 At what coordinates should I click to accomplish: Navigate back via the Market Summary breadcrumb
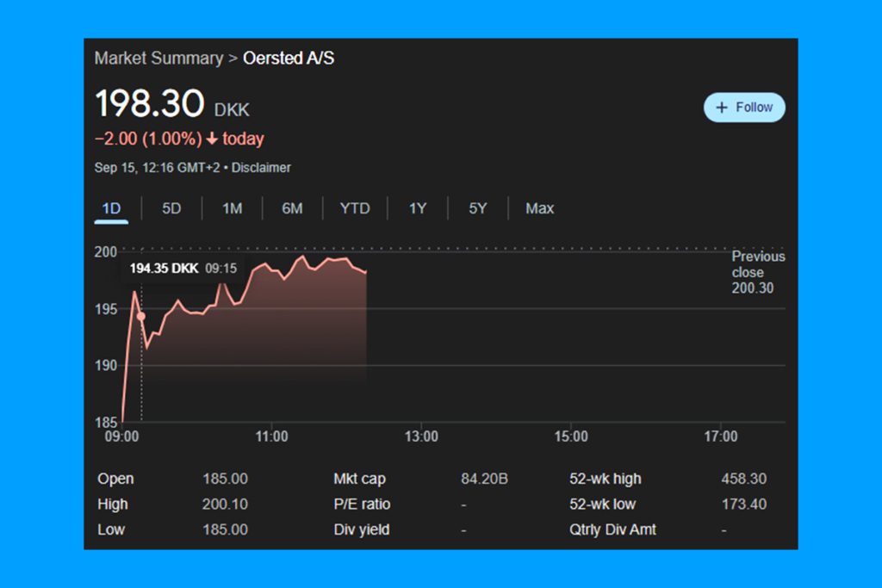(158, 58)
